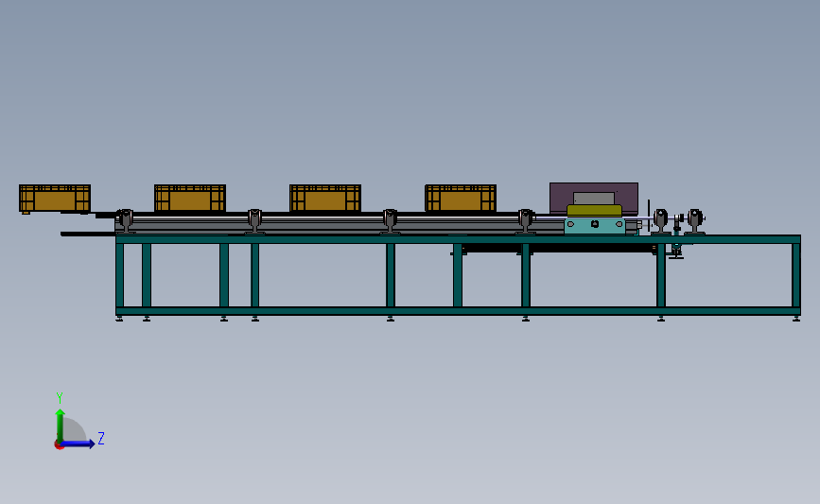Click the 'Z' axis label
820x504 pixels.
click(101, 438)
